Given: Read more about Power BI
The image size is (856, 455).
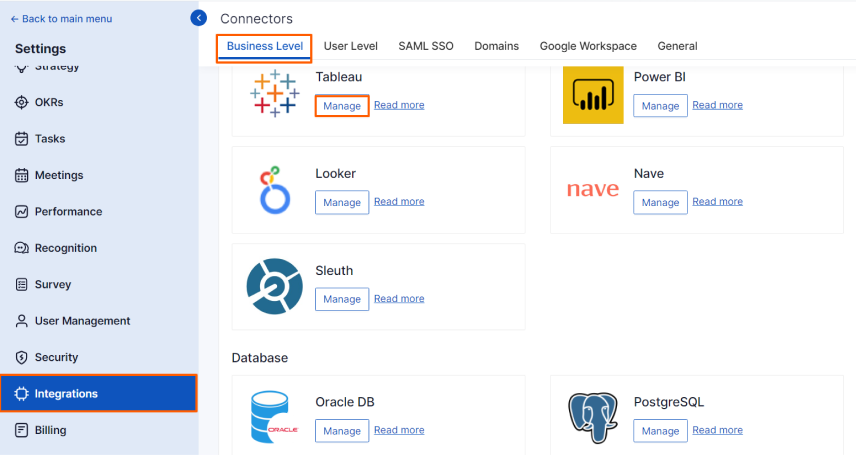Looking at the screenshot, I should pyautogui.click(x=717, y=105).
